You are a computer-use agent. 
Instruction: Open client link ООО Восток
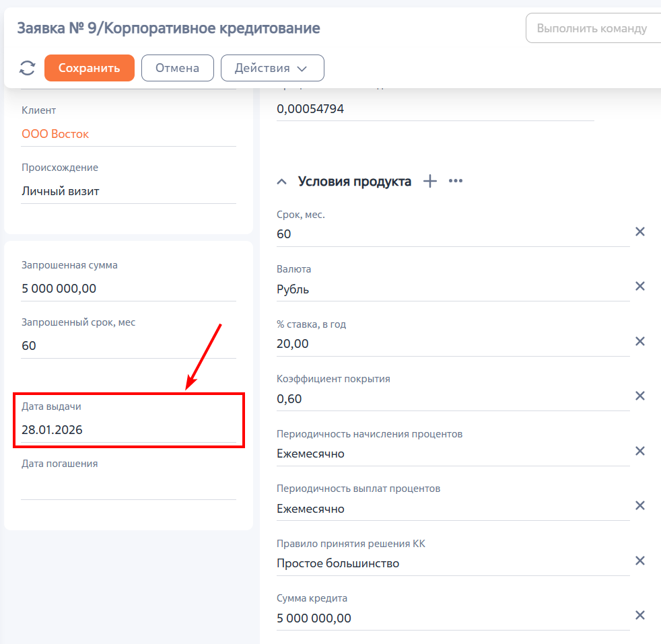point(55,134)
